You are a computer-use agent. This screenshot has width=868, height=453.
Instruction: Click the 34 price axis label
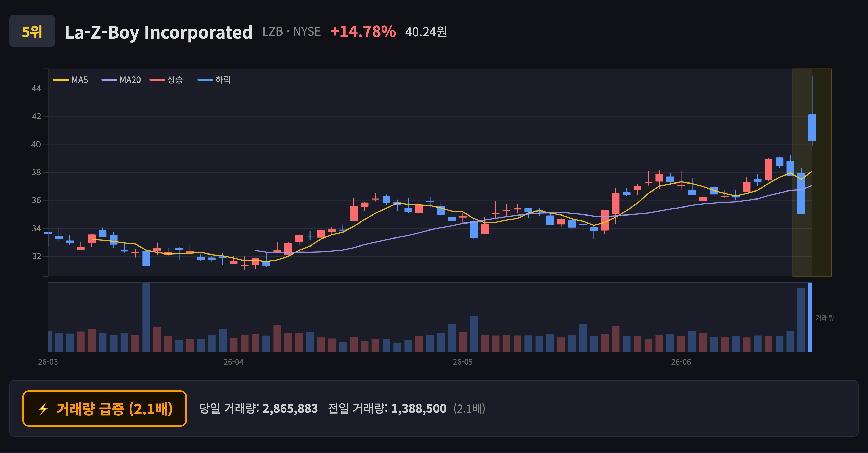pos(36,228)
